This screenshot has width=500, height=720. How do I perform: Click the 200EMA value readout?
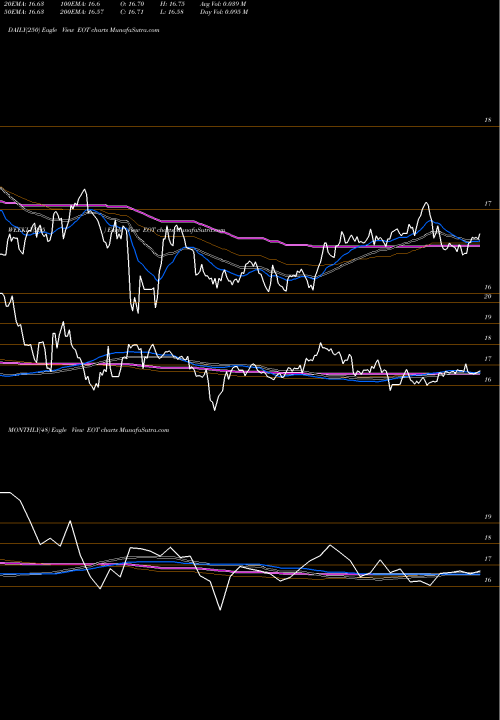82,12
